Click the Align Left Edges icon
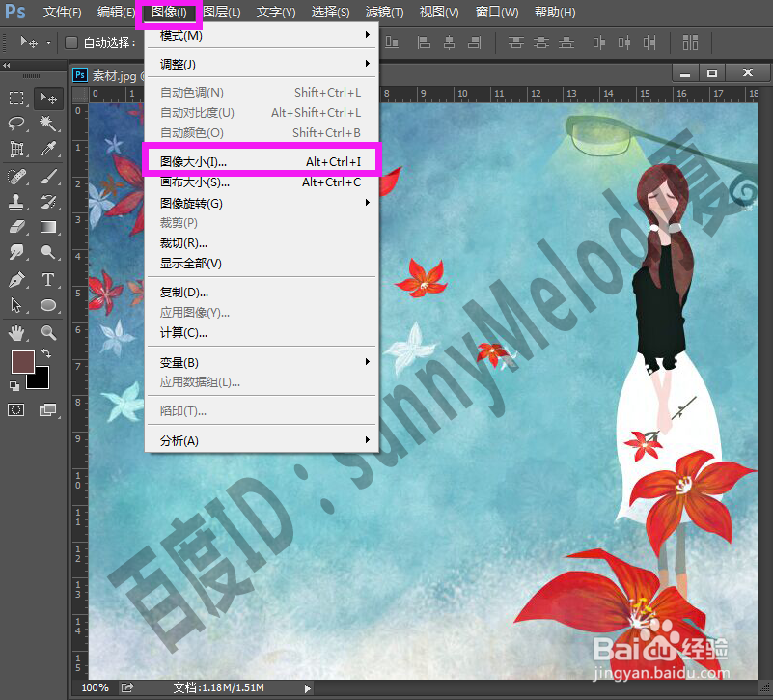Image resolution: width=773 pixels, height=700 pixels. click(424, 42)
